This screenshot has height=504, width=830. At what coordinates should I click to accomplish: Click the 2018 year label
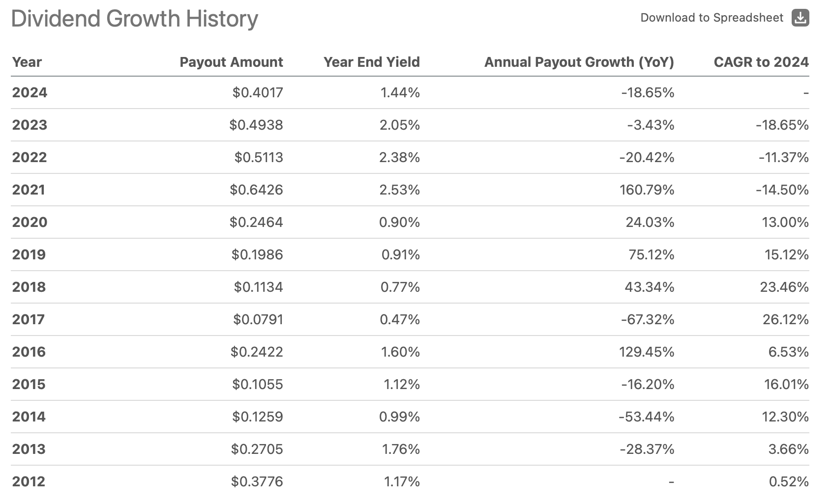[28, 287]
